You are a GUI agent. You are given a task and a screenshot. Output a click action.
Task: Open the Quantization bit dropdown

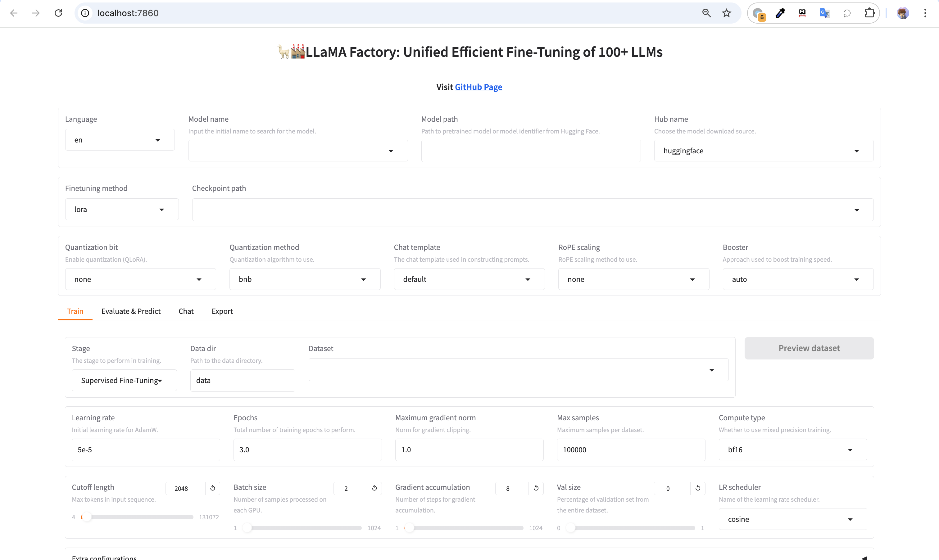click(x=140, y=279)
